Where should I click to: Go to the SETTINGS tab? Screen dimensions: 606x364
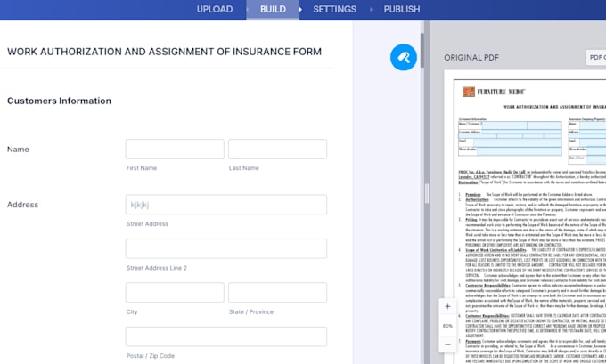pos(335,9)
